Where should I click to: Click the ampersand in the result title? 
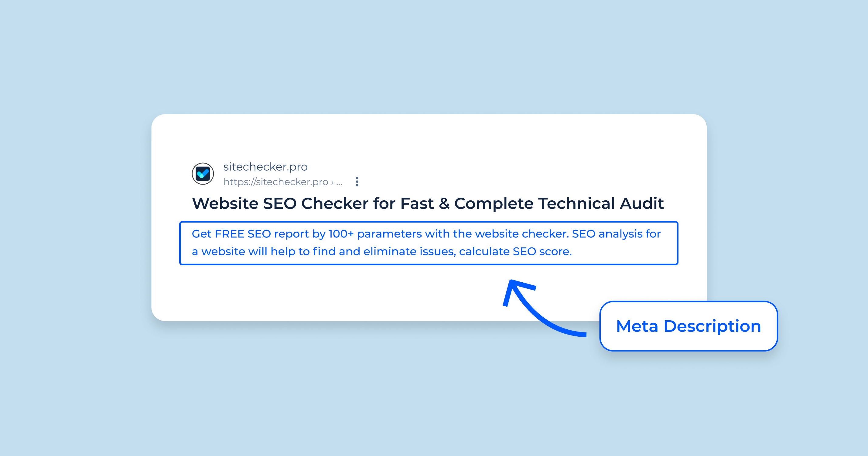pos(444,203)
